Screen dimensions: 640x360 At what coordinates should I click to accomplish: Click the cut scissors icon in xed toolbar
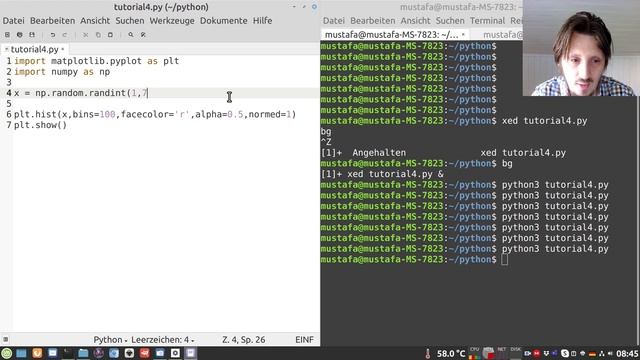point(85,35)
